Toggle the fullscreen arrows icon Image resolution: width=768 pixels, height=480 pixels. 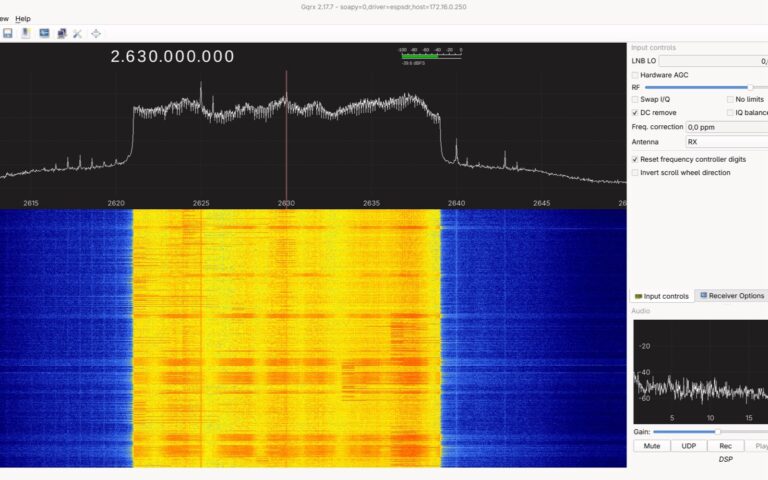[96, 33]
